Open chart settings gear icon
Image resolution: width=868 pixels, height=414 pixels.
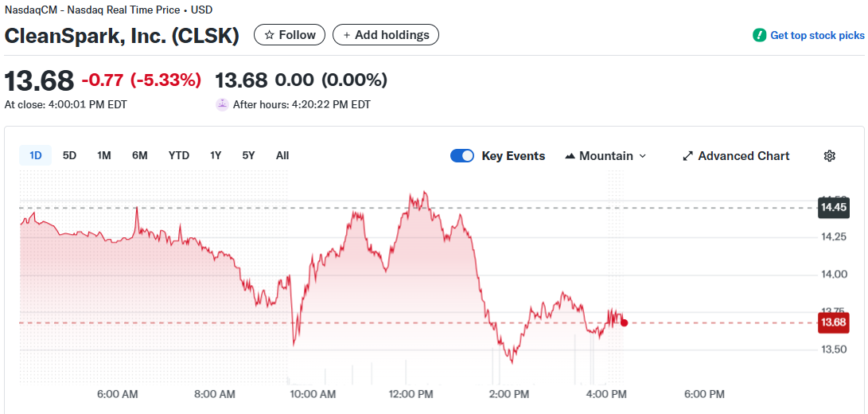(829, 156)
